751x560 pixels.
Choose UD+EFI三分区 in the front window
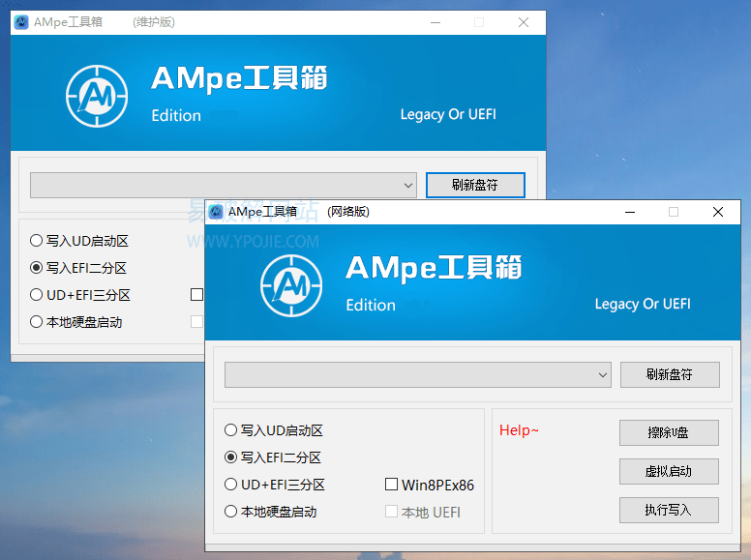coord(275,485)
